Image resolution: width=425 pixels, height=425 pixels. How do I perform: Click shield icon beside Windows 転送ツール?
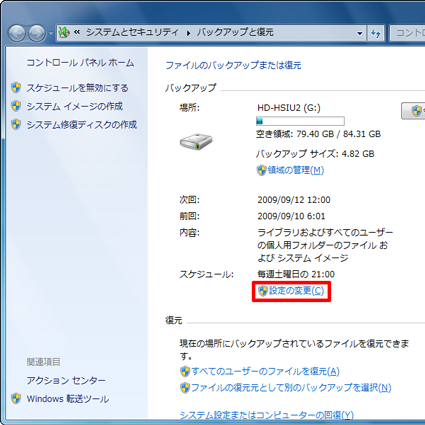(16, 398)
